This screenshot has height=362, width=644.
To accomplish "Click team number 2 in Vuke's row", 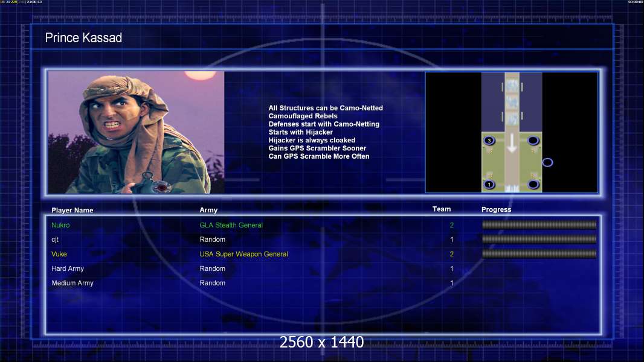I will [452, 254].
